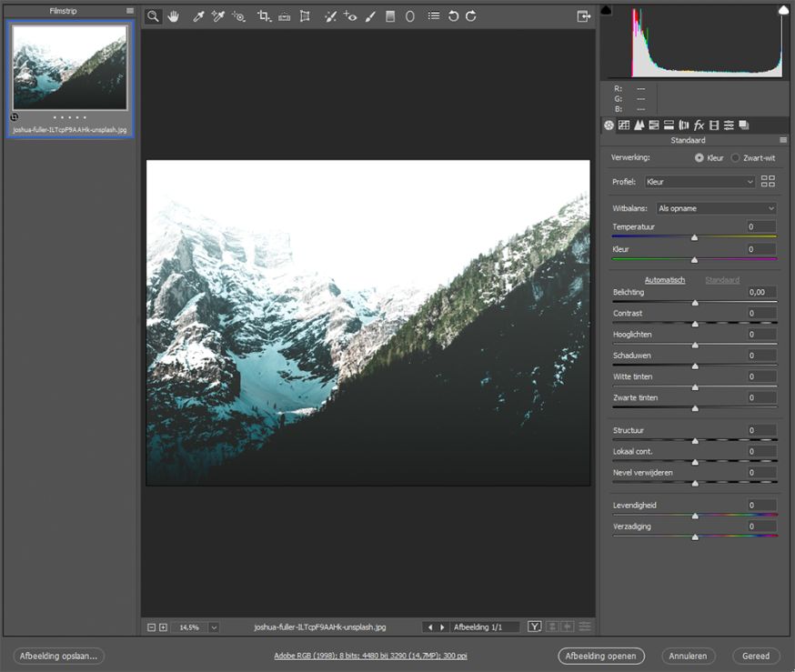Click the Afbeelding openen button
Image resolution: width=795 pixels, height=672 pixels.
(601, 656)
